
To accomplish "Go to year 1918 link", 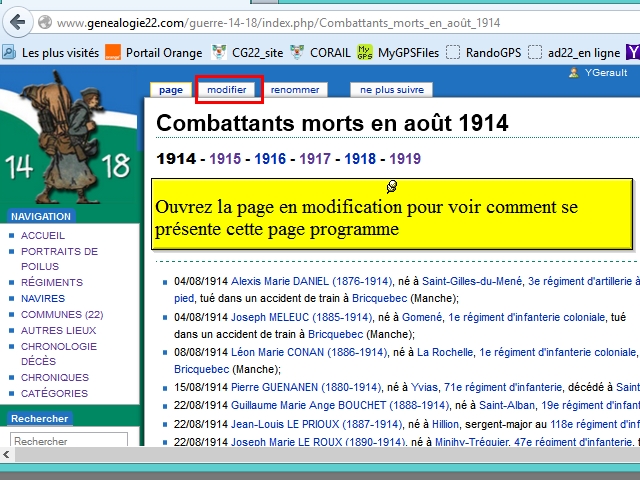I will tap(360, 158).
